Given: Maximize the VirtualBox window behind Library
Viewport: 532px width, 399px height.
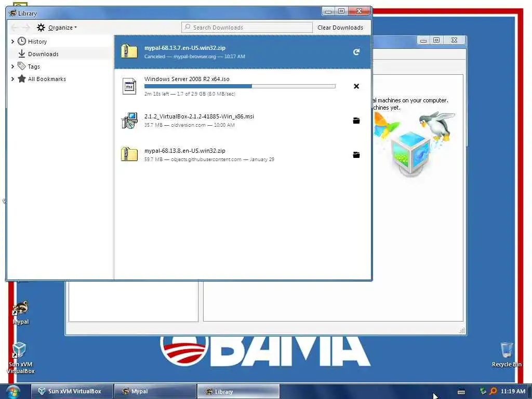Looking at the screenshot, I should 436,41.
